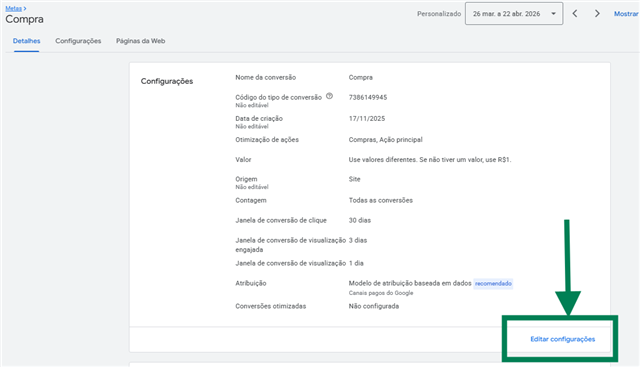This screenshot has width=640, height=367.
Task: Click the '3 dias' engaged-view value
Action: pos(358,240)
